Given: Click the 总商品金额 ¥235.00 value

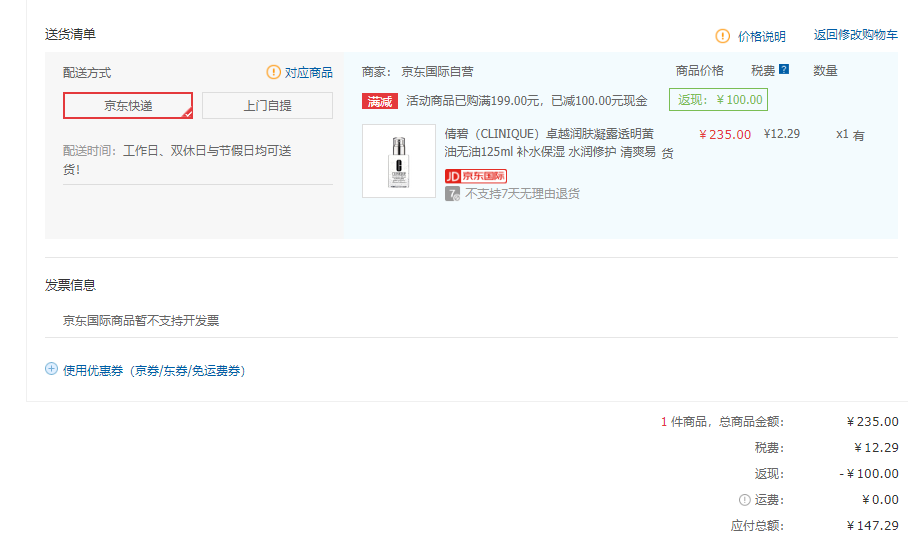Looking at the screenshot, I should 873,421.
